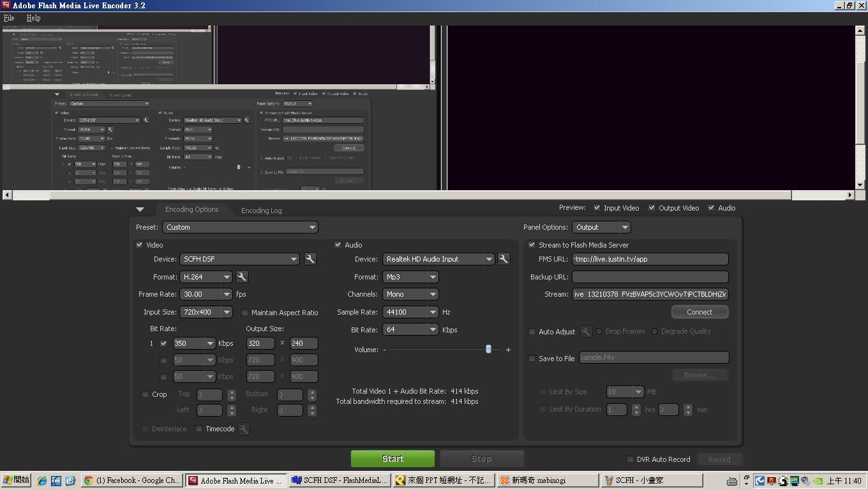
Task: Collapse the encoding panel triangle icon
Action: point(140,209)
